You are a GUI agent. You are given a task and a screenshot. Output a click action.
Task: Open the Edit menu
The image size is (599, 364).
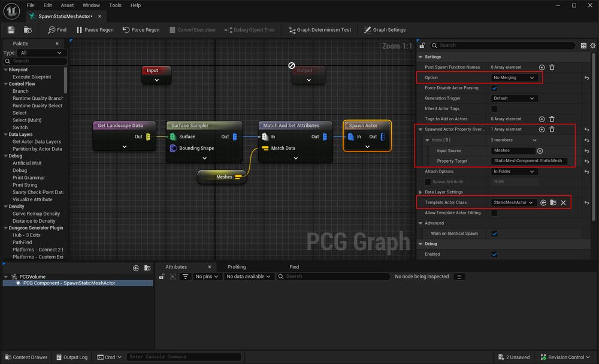[48, 5]
